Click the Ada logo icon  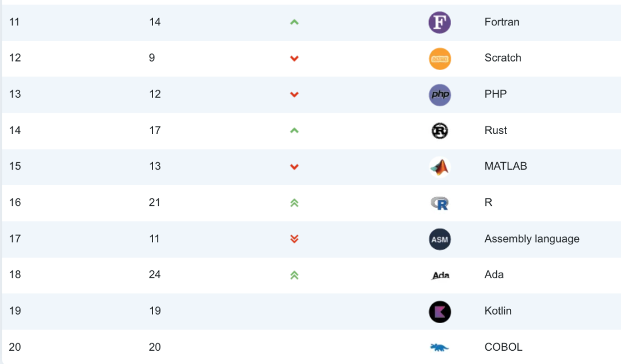pos(440,275)
